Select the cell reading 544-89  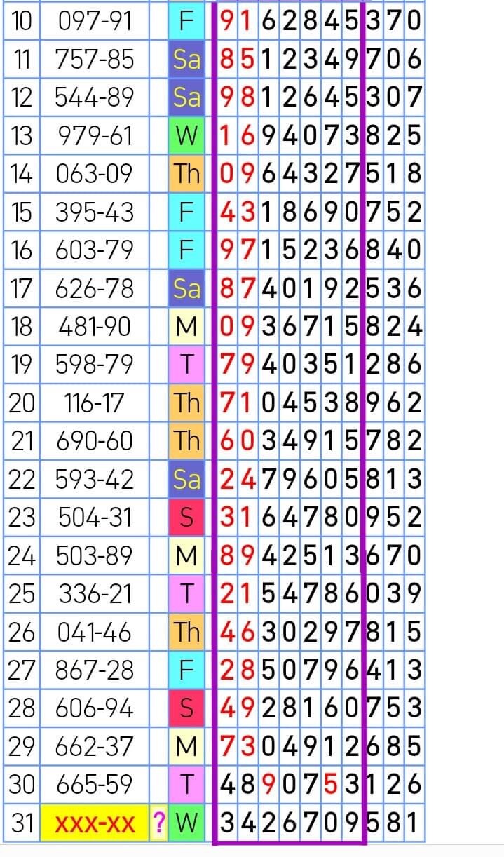(95, 97)
